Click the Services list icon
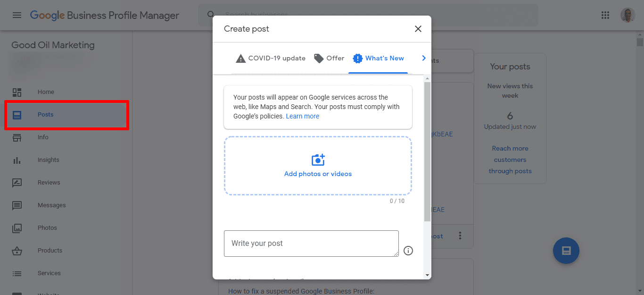644x295 pixels. coord(17,273)
